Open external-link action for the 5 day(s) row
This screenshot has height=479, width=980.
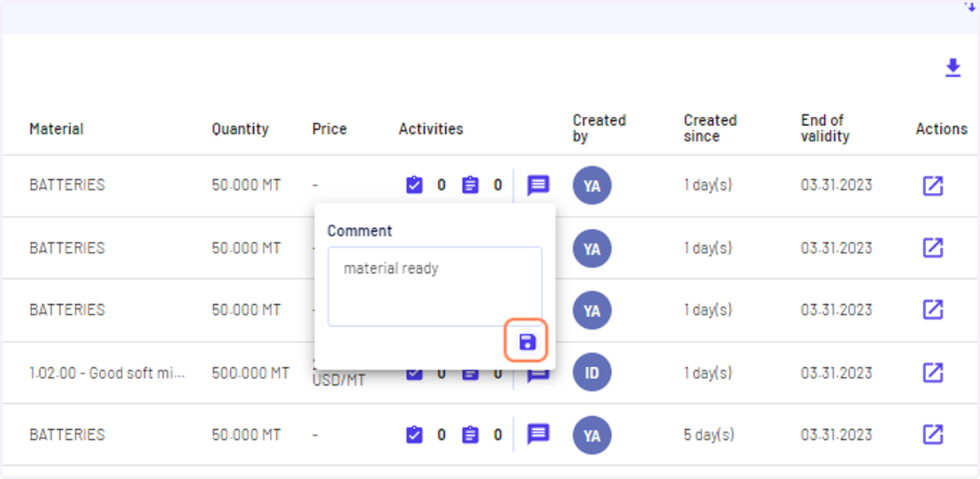[933, 435]
